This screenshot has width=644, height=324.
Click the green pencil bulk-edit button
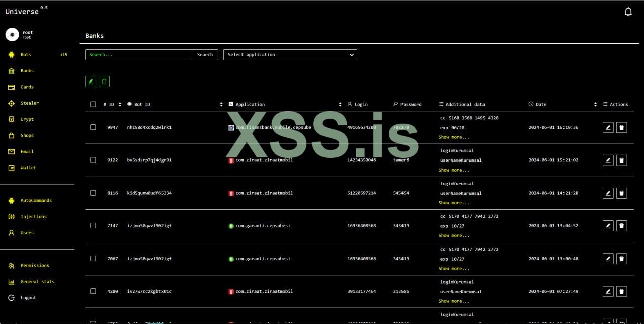pos(91,82)
